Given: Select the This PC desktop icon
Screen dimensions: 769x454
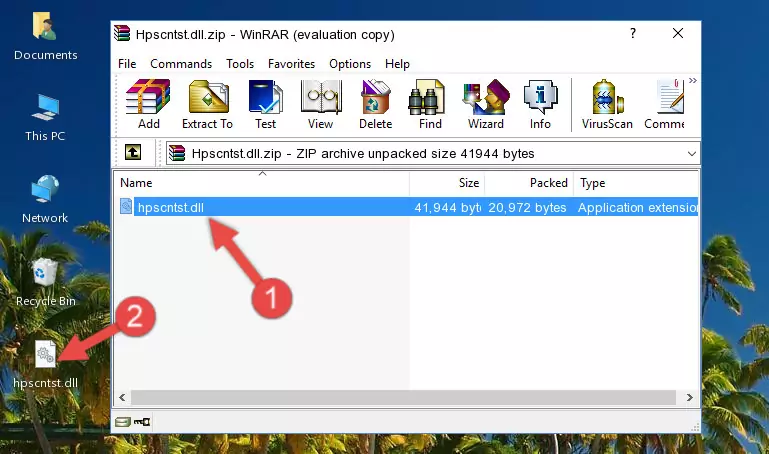Looking at the screenshot, I should 45,118.
